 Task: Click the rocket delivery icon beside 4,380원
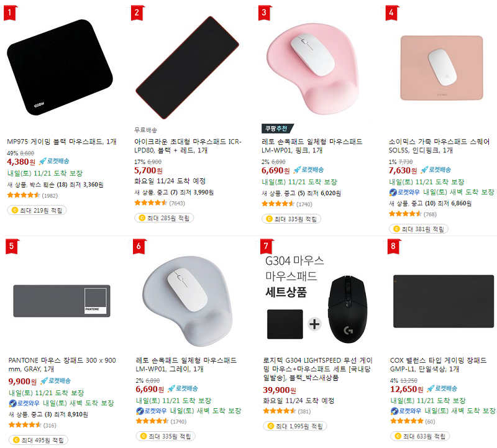42,162
